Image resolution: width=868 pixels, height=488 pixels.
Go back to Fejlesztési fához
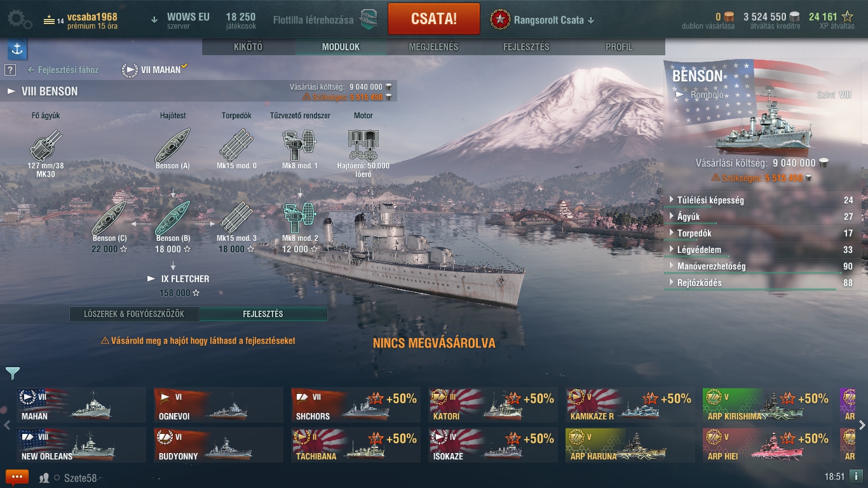tap(63, 70)
